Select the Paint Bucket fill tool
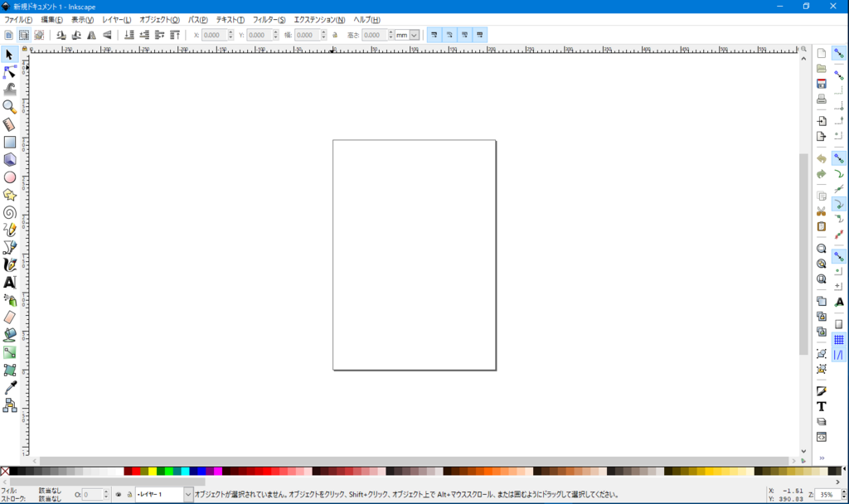Screen dimensions: 849x504 (x=9, y=335)
